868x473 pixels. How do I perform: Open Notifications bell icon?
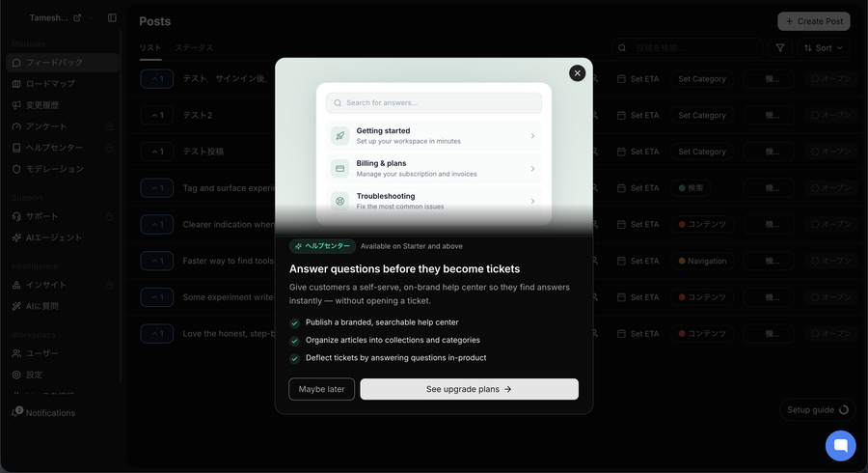(x=17, y=412)
